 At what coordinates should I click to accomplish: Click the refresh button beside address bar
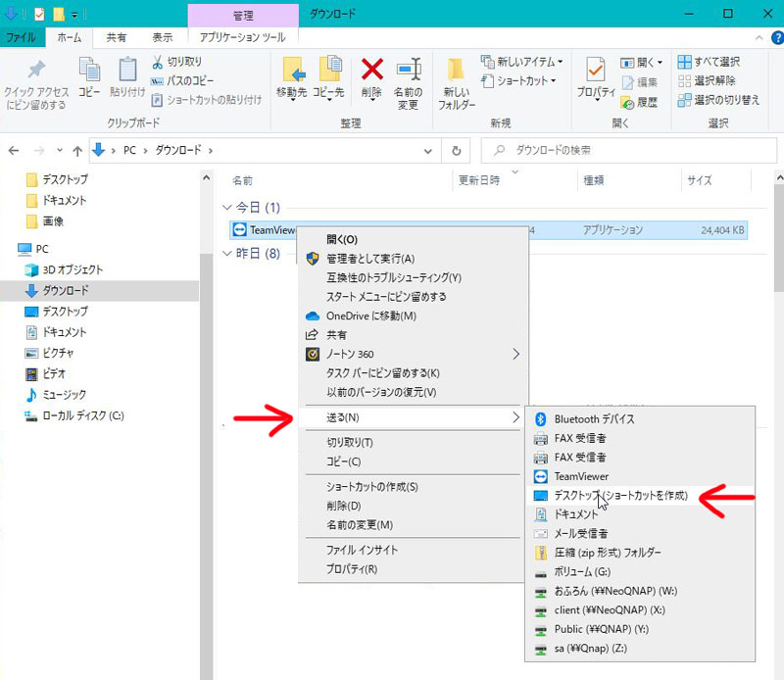pos(456,151)
